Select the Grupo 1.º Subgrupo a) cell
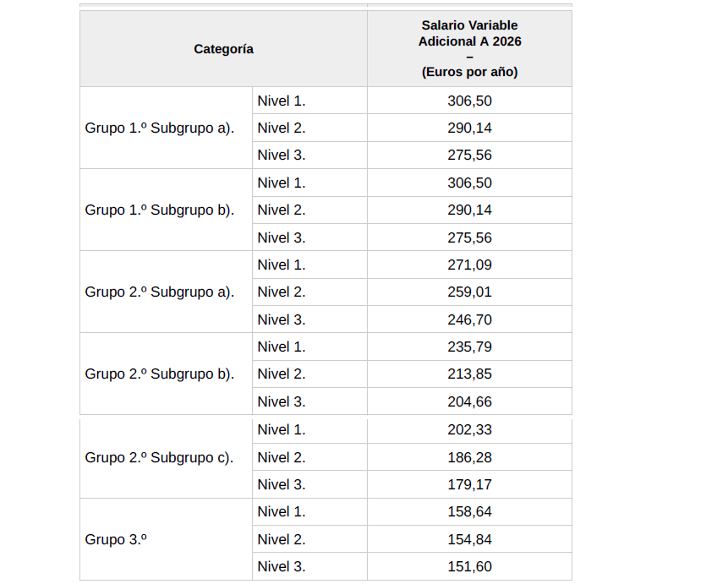Image resolution: width=728 pixels, height=584 pixels. point(167,128)
